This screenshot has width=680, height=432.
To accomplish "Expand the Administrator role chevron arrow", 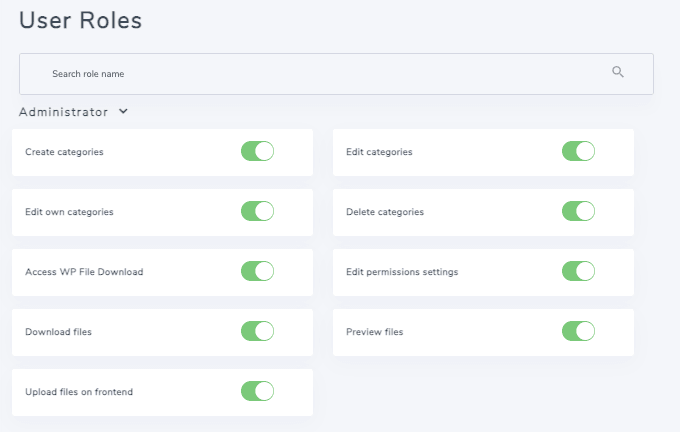I will click(123, 112).
